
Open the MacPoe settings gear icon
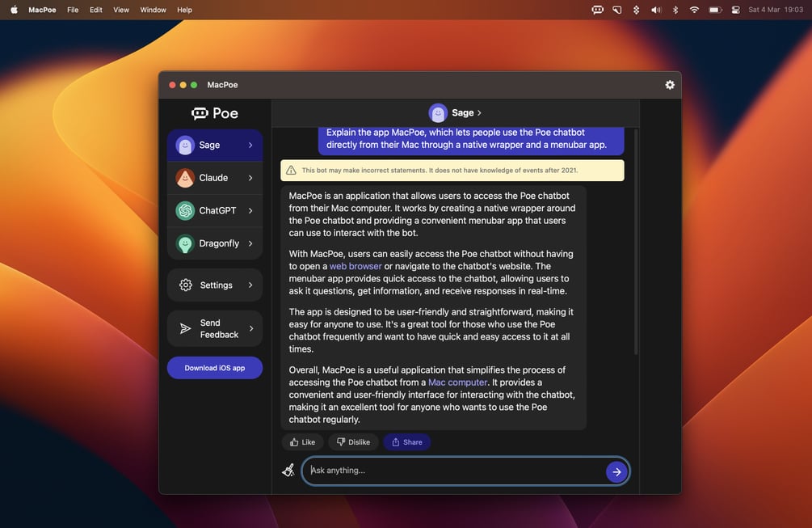click(x=670, y=85)
